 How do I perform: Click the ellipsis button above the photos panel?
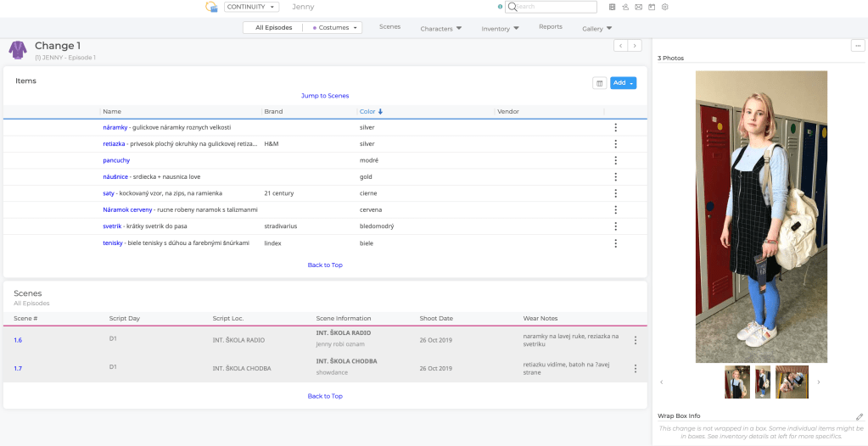tap(857, 46)
